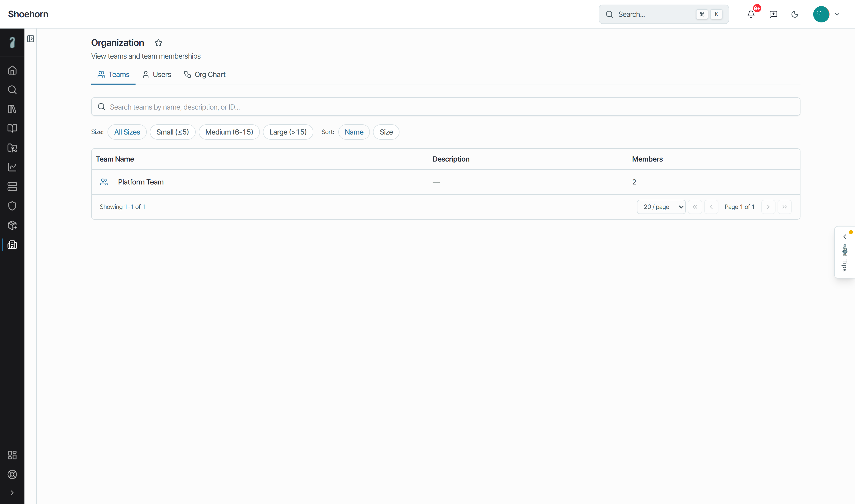Click the Tips robot icon
This screenshot has width=855, height=504.
coord(845,250)
